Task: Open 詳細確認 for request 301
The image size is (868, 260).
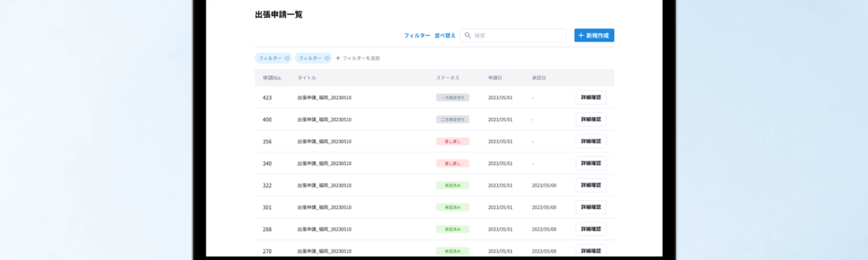Action: [591, 207]
